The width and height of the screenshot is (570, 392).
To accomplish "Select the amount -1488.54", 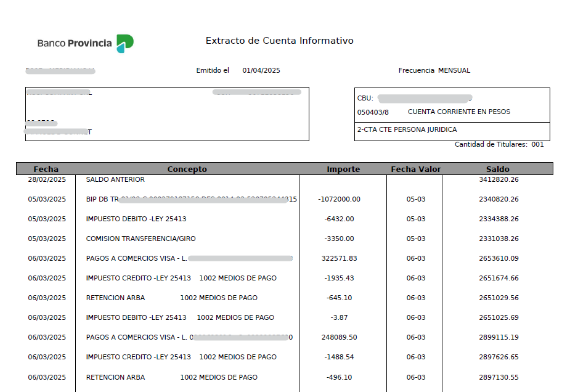I will coord(339,357).
